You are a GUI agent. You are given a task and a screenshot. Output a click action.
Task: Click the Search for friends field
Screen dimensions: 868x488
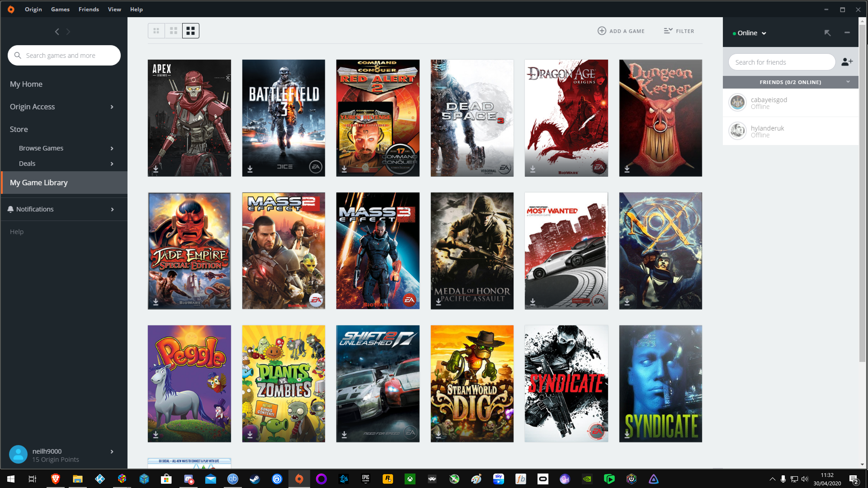pyautogui.click(x=782, y=62)
